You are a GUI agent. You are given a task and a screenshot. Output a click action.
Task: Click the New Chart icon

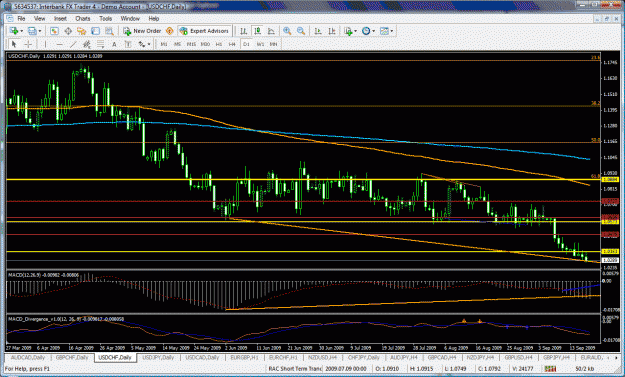tap(14, 31)
